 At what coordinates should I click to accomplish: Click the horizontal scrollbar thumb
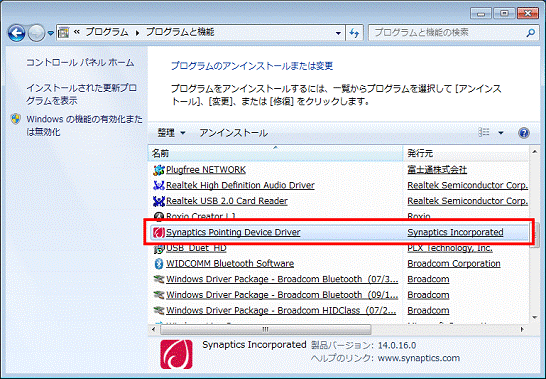pyautogui.click(x=265, y=329)
